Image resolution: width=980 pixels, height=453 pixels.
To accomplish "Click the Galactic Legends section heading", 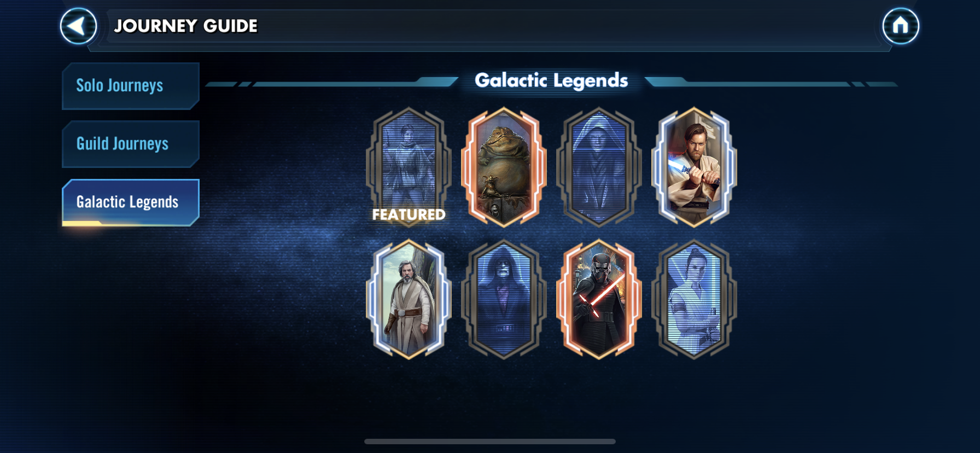I will click(551, 80).
